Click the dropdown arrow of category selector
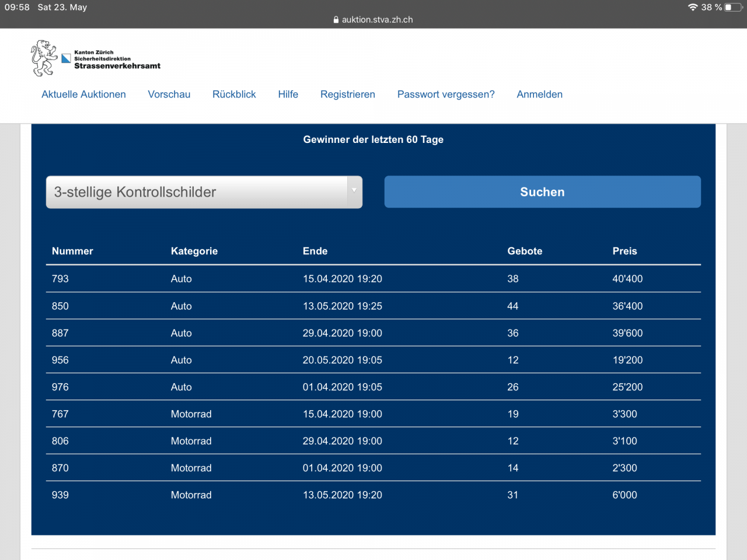 pos(354,191)
